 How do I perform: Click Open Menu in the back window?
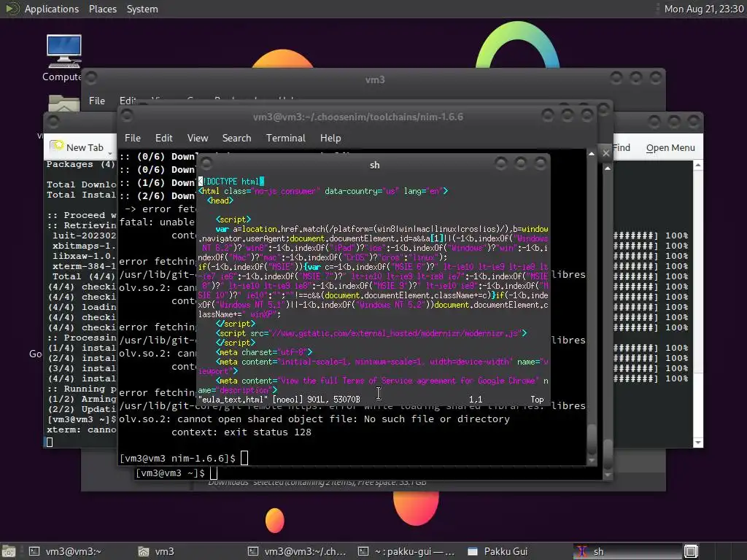pos(670,148)
